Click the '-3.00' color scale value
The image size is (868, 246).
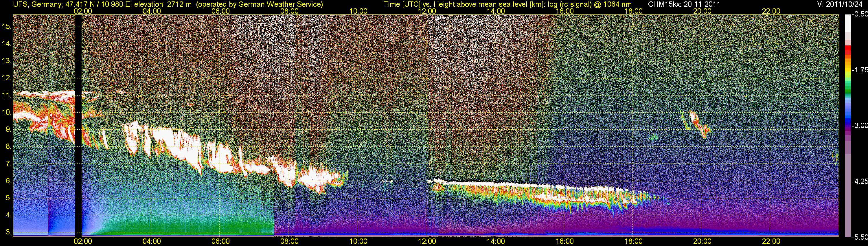point(860,126)
